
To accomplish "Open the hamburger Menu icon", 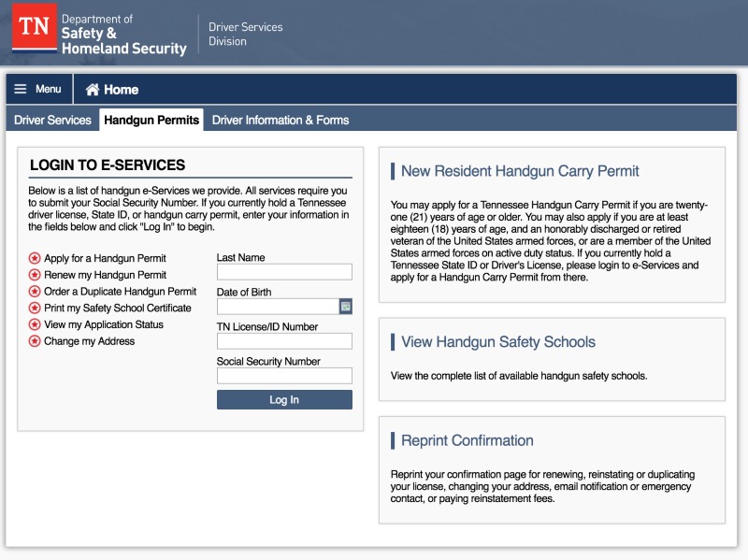I will [x=20, y=89].
